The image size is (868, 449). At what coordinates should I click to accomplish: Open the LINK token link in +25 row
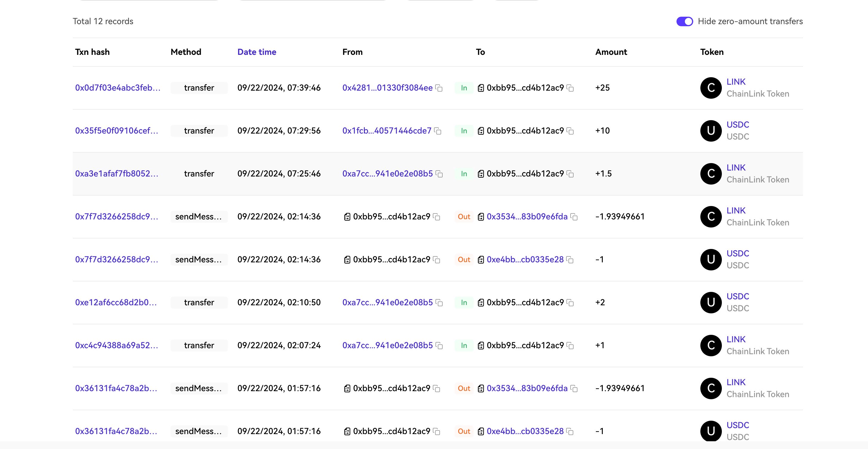pos(736,82)
